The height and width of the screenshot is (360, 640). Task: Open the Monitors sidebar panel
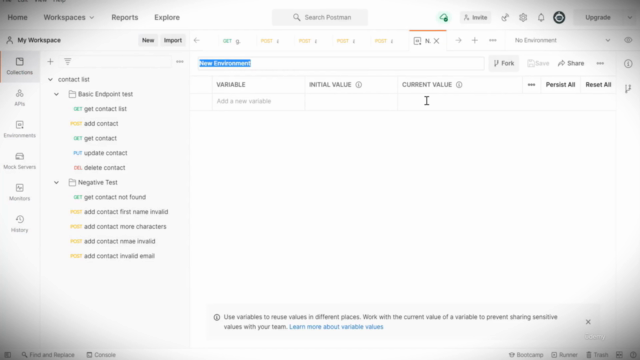tap(20, 192)
